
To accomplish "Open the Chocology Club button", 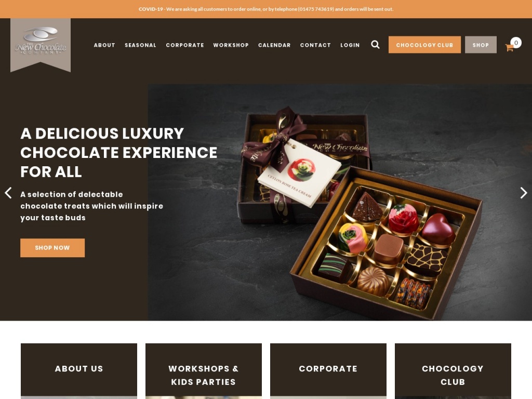I will click(x=424, y=45).
